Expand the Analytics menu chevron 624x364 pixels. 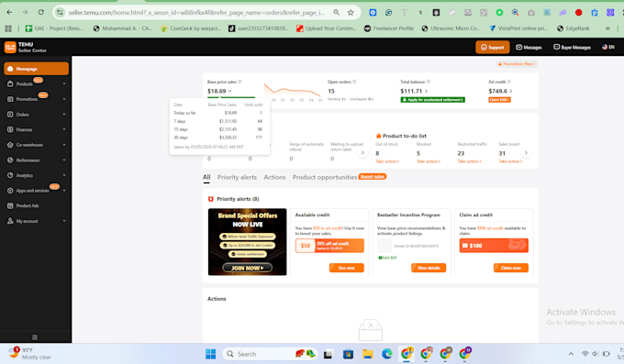click(64, 175)
